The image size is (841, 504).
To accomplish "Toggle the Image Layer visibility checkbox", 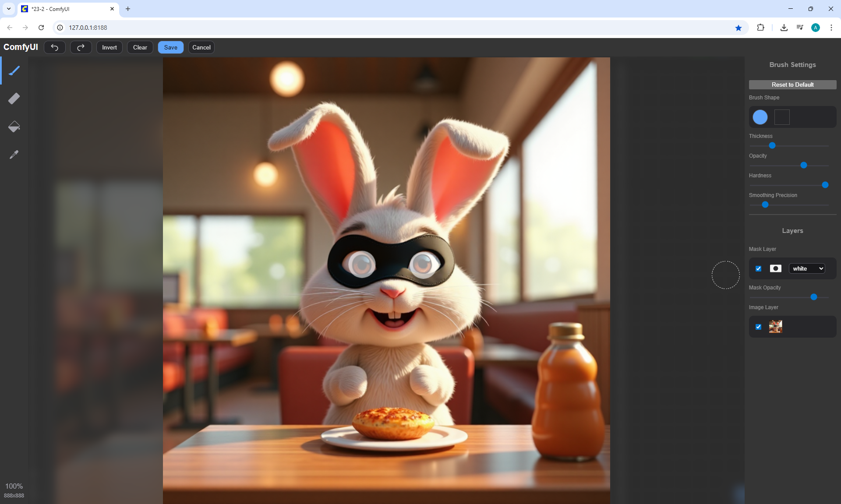I will tap(759, 327).
